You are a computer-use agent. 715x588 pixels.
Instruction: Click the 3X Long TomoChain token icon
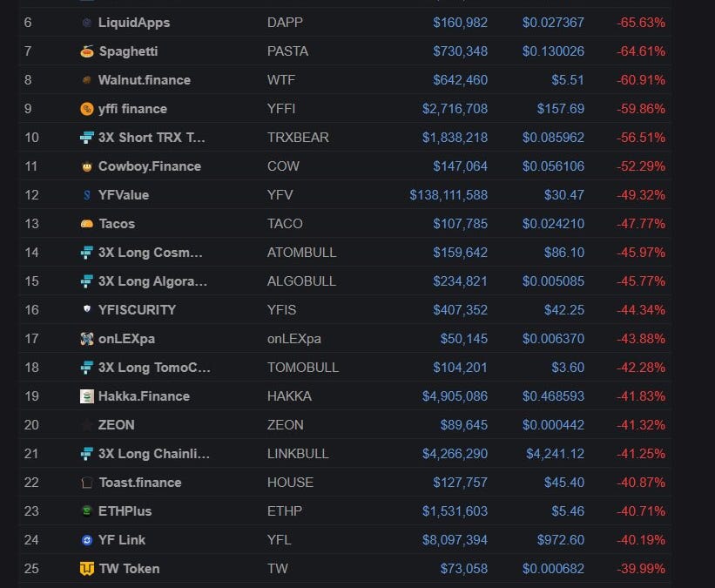point(86,368)
